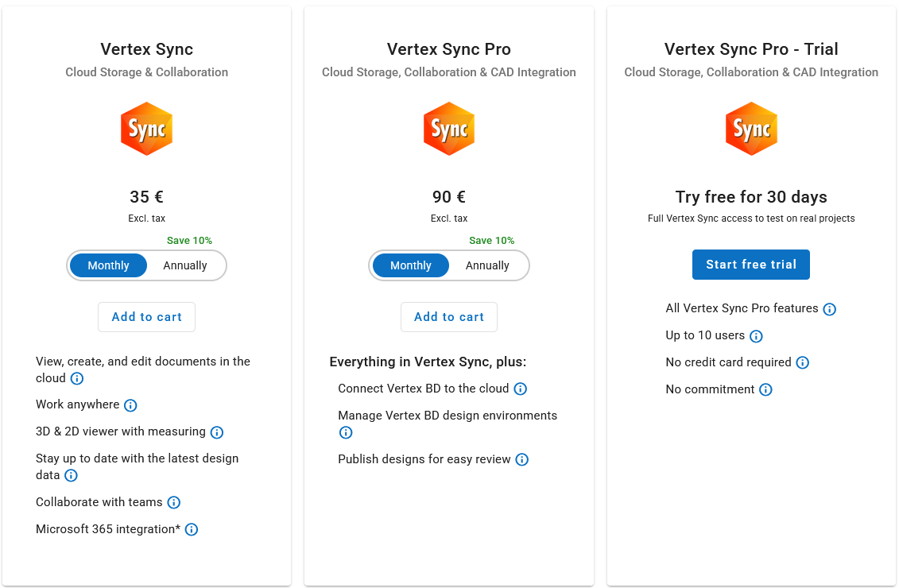The image size is (899, 588).
Task: Start the free 30-day trial
Action: [751, 265]
